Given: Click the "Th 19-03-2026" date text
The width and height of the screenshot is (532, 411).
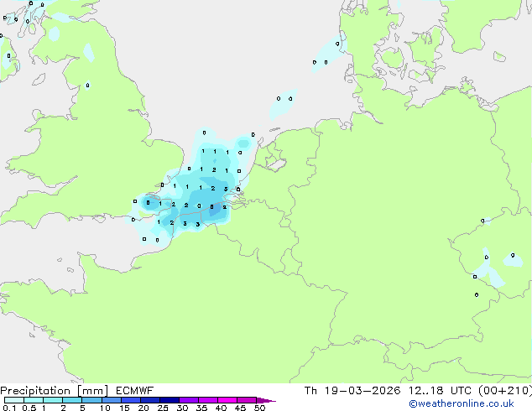Looking at the screenshot, I should coord(352,391).
